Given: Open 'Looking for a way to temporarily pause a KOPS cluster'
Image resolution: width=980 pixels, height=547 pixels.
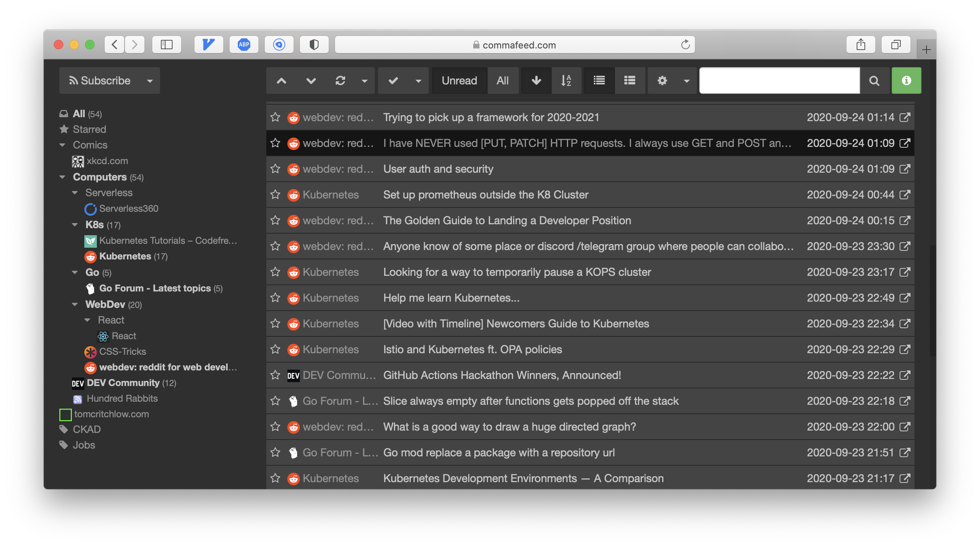Looking at the screenshot, I should (x=517, y=272).
